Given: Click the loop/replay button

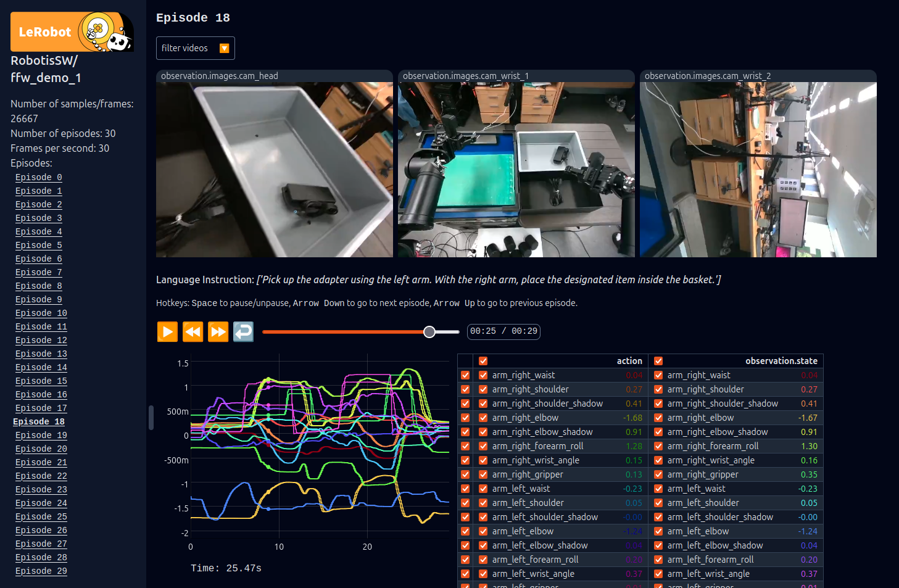Looking at the screenshot, I should [243, 331].
